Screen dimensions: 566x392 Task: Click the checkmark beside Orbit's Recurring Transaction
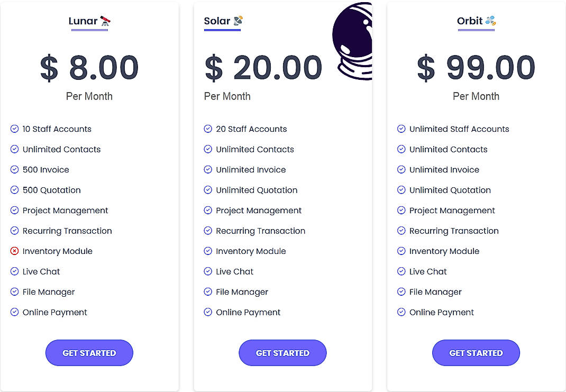[401, 231]
